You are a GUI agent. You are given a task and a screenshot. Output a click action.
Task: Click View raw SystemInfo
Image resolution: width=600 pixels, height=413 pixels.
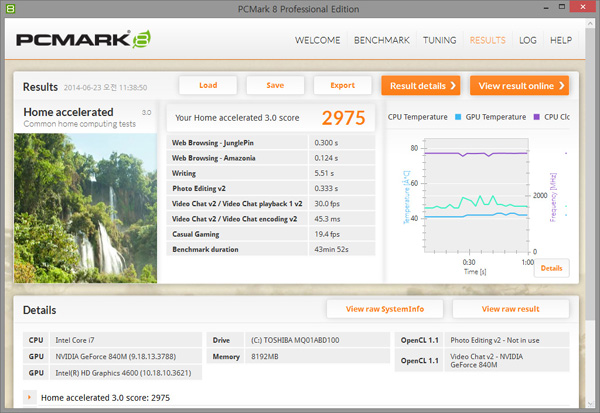(x=384, y=310)
